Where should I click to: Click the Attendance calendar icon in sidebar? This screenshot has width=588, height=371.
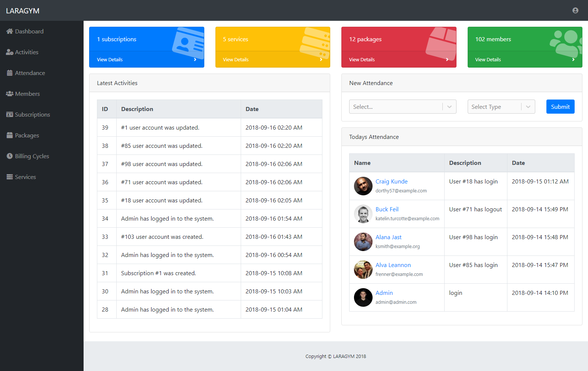coord(10,73)
